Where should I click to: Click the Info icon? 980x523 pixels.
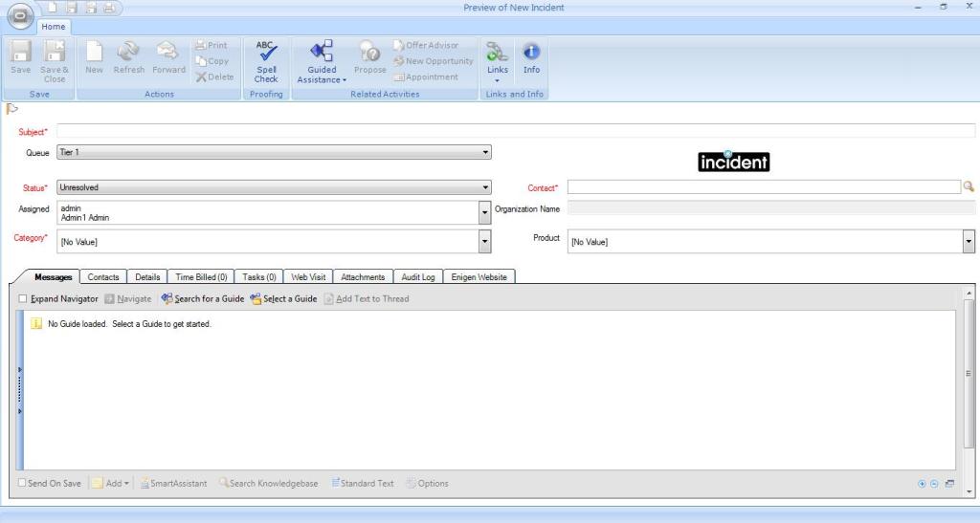pos(531,57)
